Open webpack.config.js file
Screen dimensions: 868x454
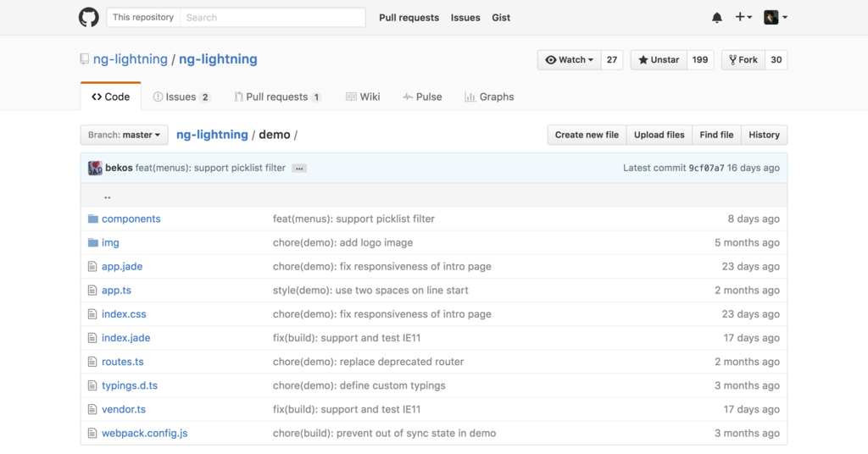145,433
